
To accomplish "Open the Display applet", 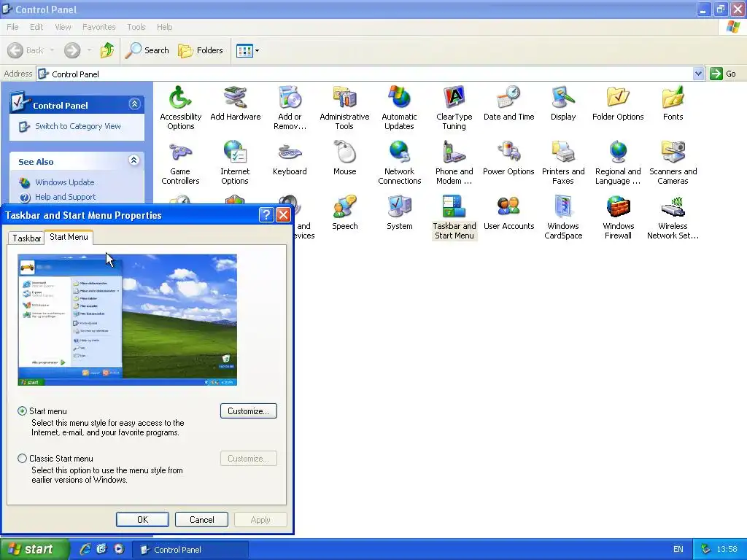I will click(563, 104).
